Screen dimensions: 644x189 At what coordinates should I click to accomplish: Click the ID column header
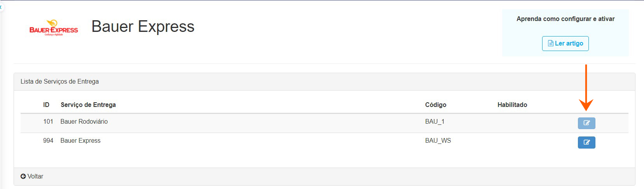[46, 105]
